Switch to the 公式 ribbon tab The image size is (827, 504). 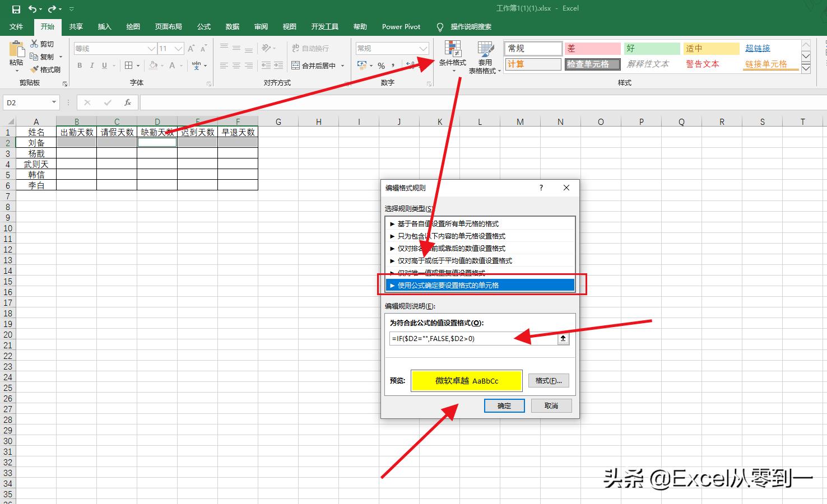[x=203, y=26]
